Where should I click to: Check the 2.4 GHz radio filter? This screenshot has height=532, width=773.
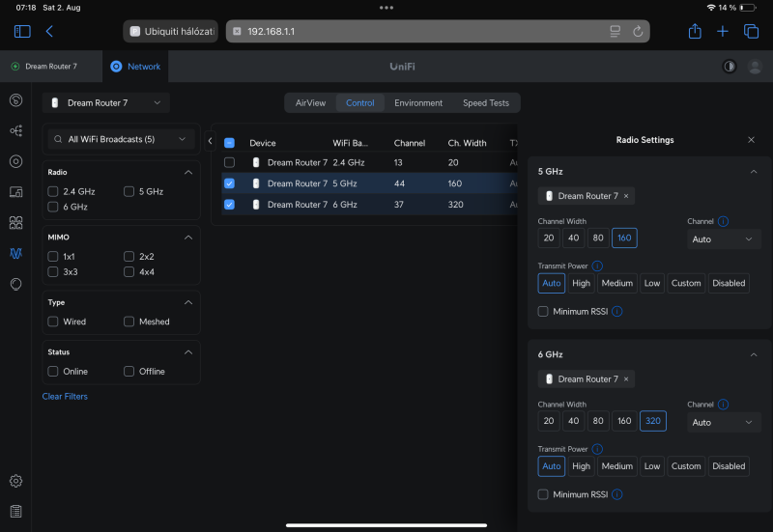tap(53, 191)
